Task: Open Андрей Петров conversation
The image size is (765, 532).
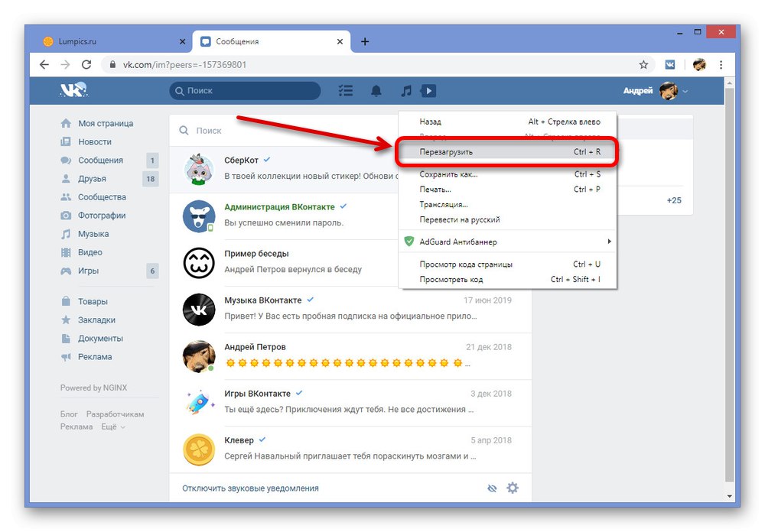Action: coord(350,356)
